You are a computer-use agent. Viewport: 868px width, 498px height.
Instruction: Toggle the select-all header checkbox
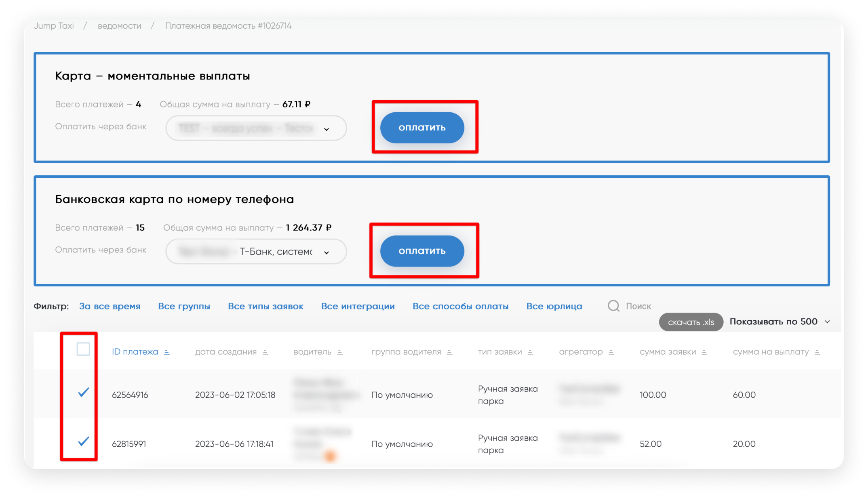(x=83, y=349)
